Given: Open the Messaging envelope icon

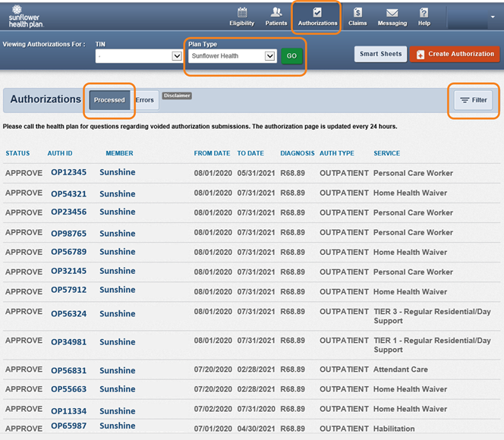Looking at the screenshot, I should [392, 12].
